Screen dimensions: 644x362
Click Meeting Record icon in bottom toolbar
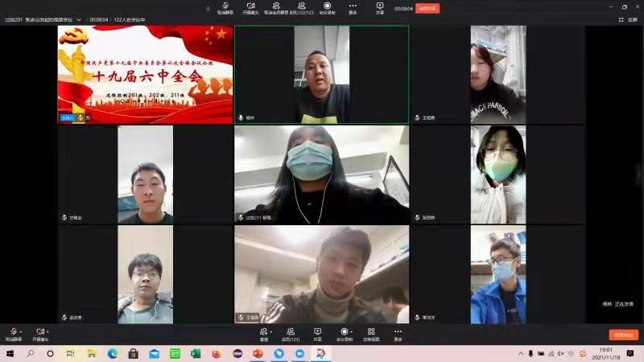click(345, 332)
